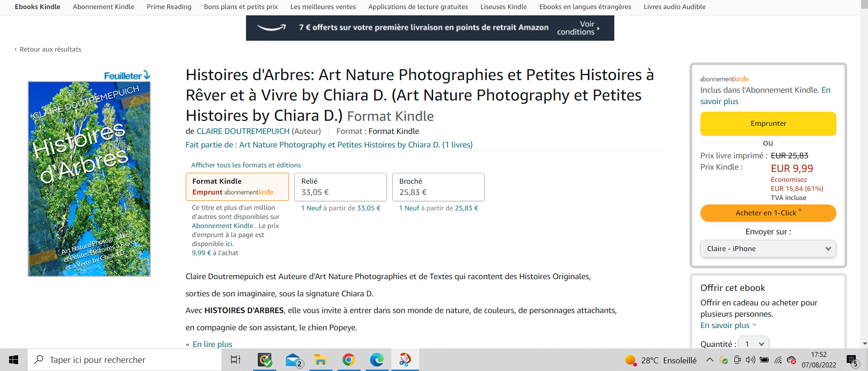Screen dimensions: 868x371
Task: Check the battery status icon
Action: [x=764, y=360]
